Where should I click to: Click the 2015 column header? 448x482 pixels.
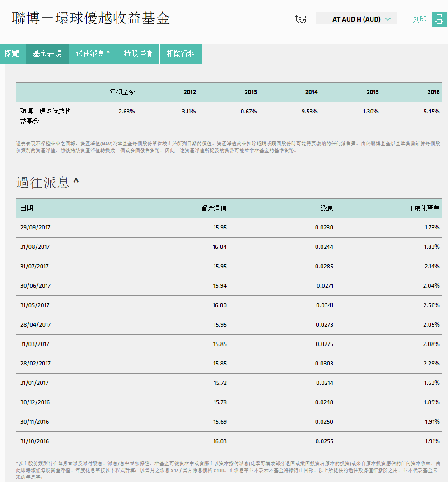373,92
